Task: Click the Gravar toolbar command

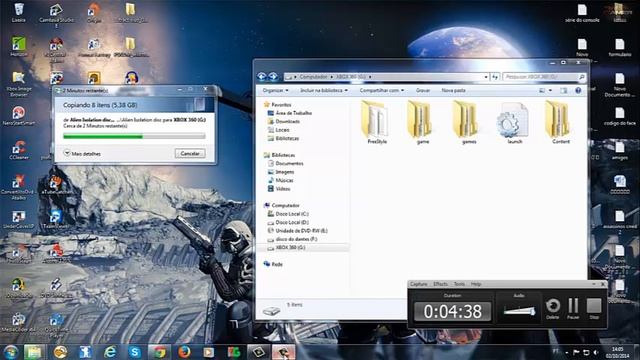Action: 422,90
